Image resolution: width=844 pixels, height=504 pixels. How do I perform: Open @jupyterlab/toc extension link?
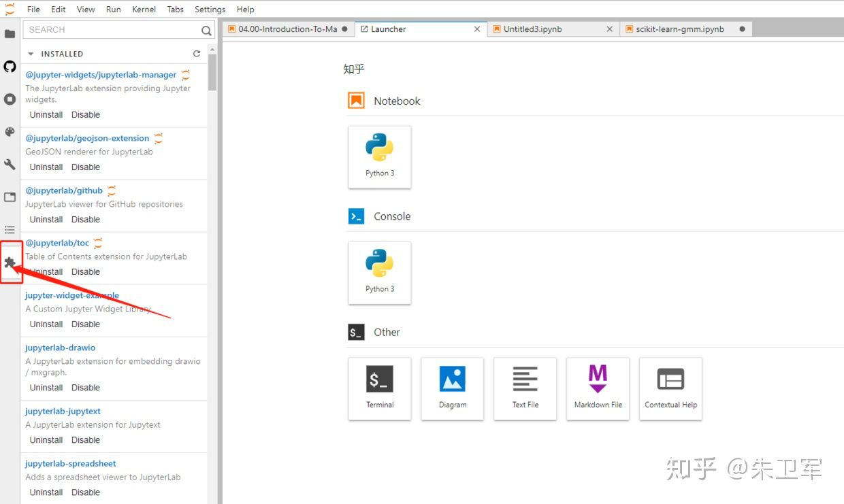(x=57, y=243)
